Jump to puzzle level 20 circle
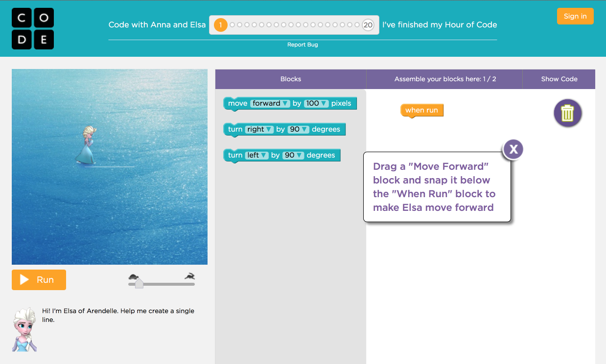The height and width of the screenshot is (364, 606). pos(368,25)
